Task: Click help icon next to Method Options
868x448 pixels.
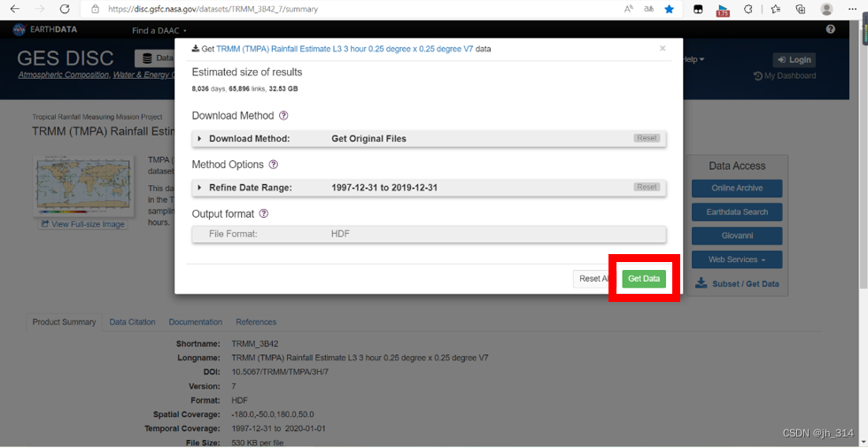Action: 274,165
